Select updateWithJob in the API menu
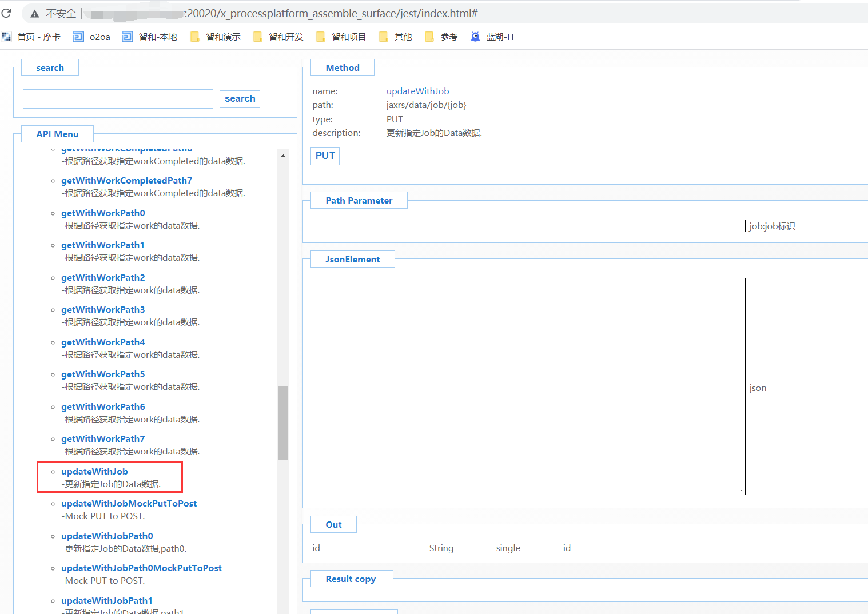 (x=94, y=472)
